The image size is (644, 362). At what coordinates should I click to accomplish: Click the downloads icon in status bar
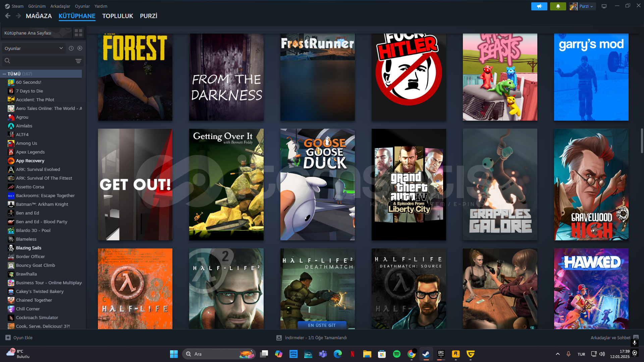pos(279,338)
